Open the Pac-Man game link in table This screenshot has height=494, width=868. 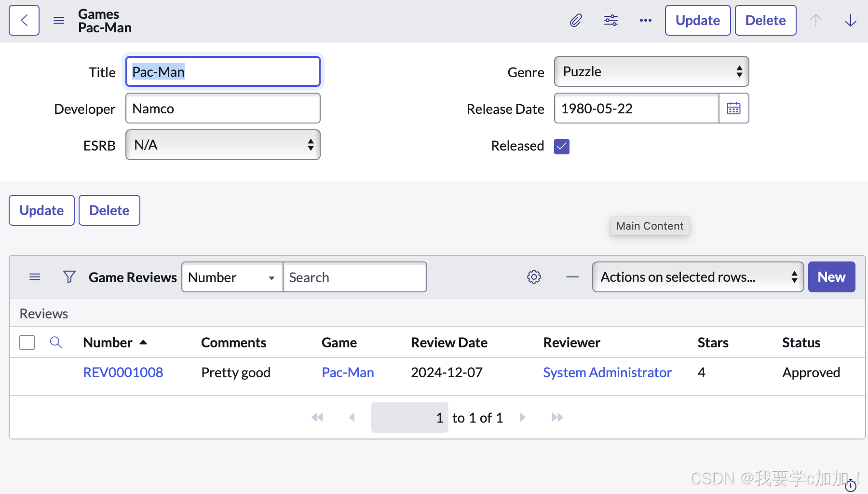(348, 372)
